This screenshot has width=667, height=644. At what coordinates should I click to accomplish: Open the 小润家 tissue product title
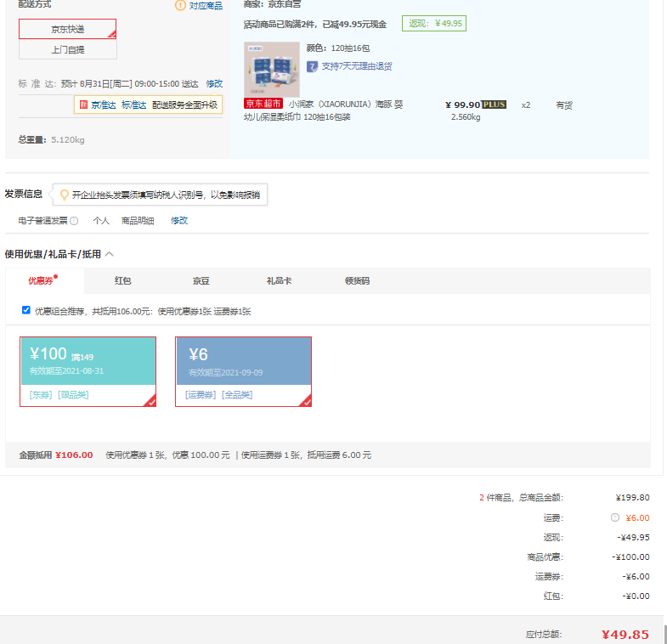tap(323, 110)
